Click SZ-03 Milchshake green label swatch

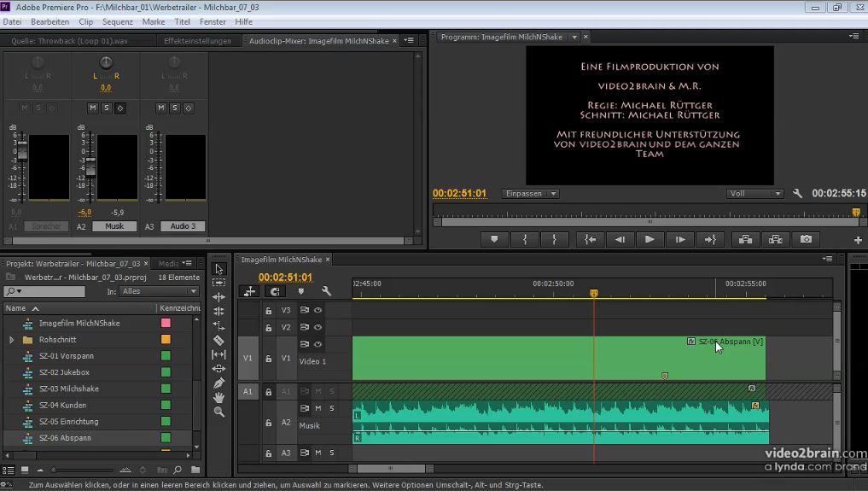pyautogui.click(x=166, y=389)
